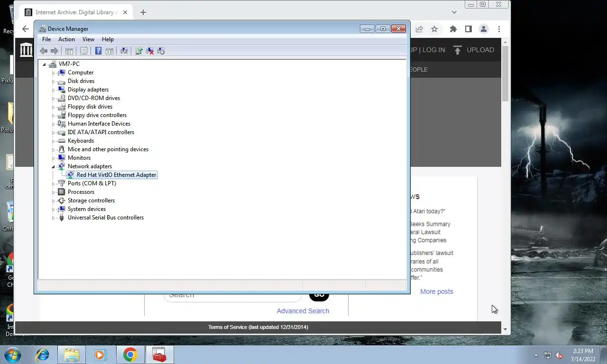Open Chrome side panel icon
Image resolution: width=607 pixels, height=364 pixels.
click(x=469, y=29)
